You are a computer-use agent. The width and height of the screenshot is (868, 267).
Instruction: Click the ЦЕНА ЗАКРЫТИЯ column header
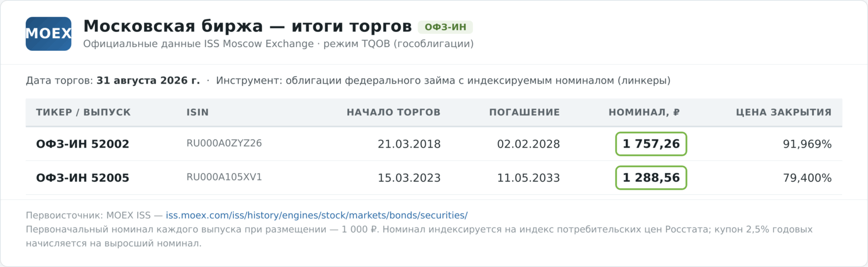click(784, 112)
